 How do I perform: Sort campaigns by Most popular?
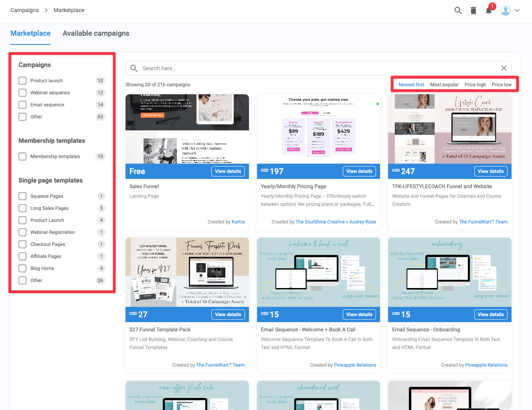(444, 85)
